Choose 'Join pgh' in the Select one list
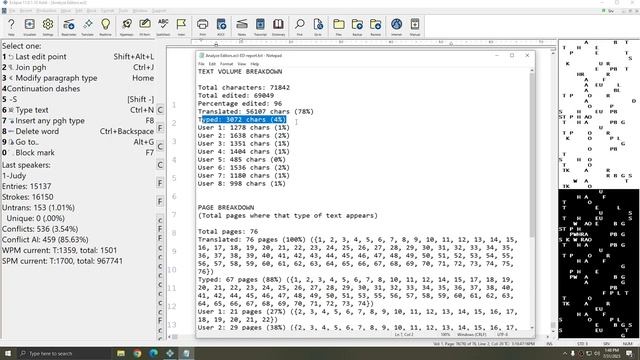 coord(78,67)
